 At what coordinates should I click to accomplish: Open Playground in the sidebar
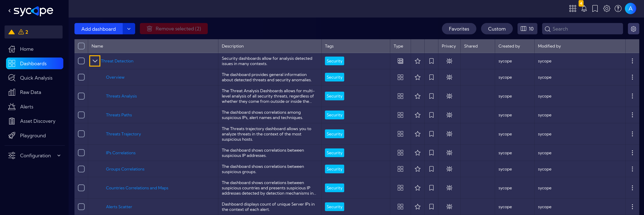click(35, 136)
